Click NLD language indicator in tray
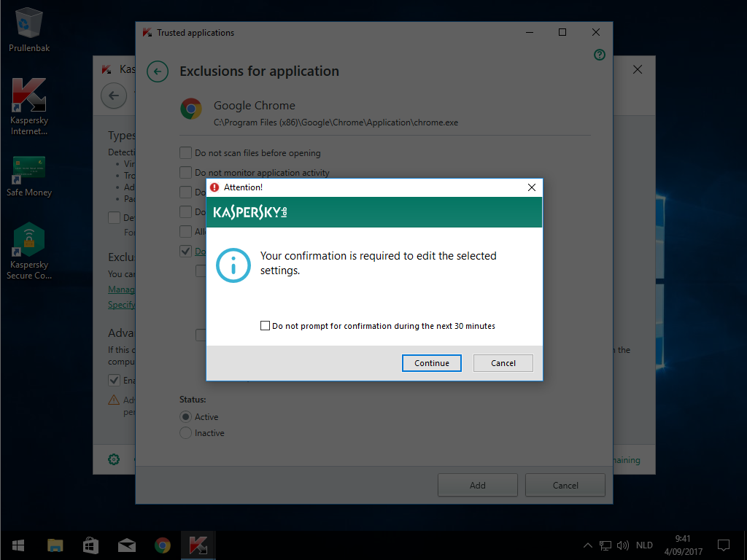This screenshot has height=560, width=747. point(644,545)
